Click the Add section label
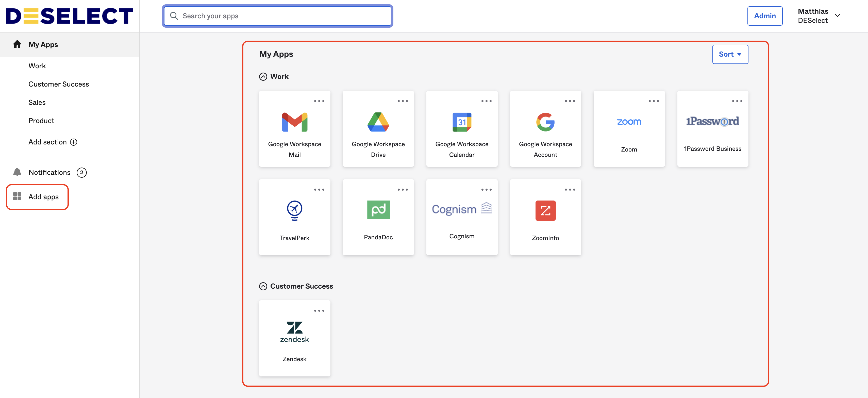The height and width of the screenshot is (398, 868). 47,142
